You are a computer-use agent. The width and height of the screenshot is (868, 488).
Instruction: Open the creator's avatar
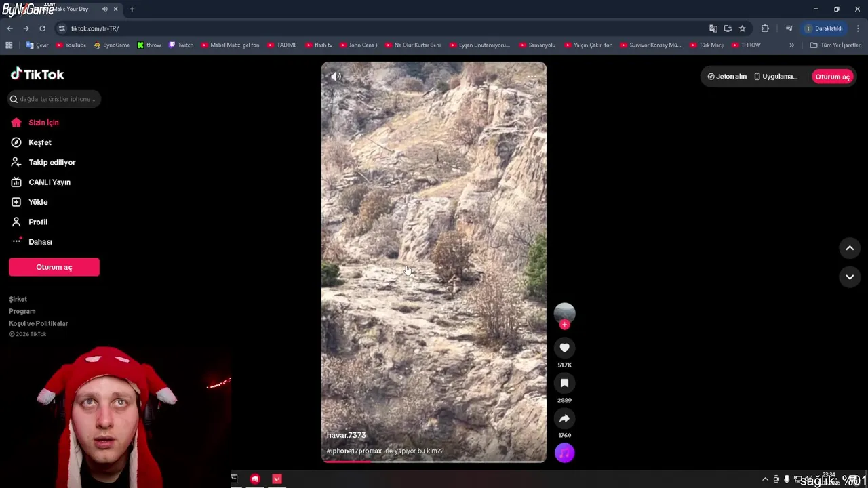click(x=564, y=312)
